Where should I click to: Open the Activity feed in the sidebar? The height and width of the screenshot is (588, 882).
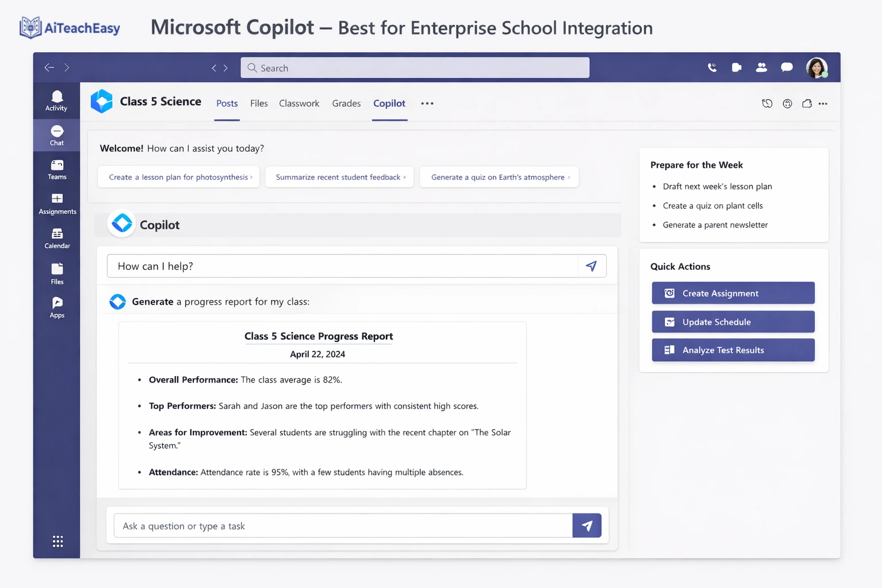[56, 100]
